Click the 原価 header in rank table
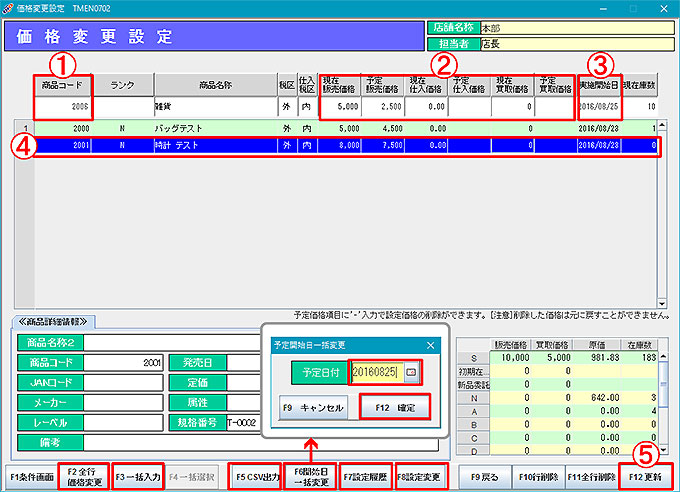 597,345
